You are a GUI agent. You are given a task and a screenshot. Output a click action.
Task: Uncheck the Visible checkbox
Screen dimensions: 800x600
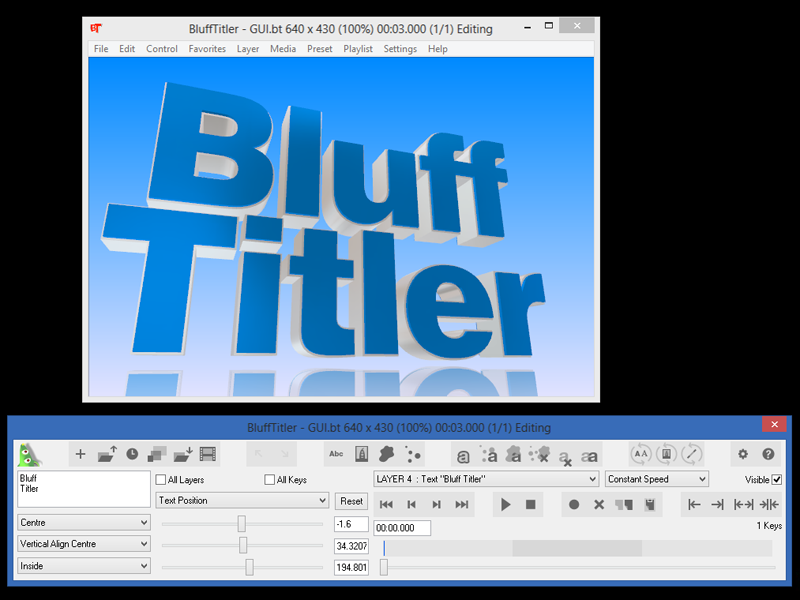click(777, 480)
